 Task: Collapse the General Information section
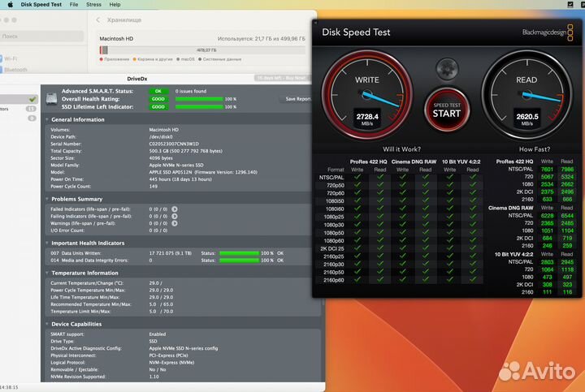coord(47,119)
